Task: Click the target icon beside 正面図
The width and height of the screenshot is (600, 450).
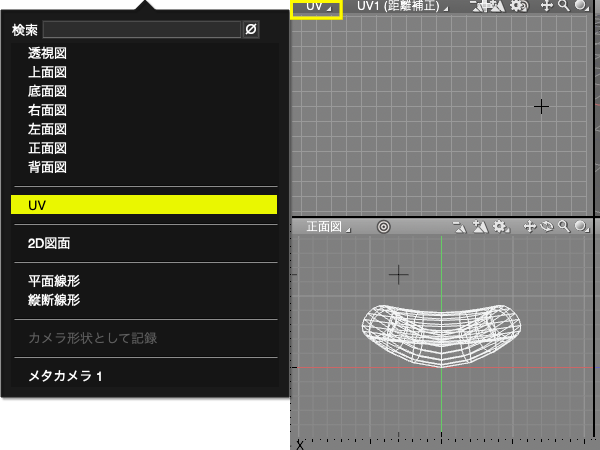Action: tap(383, 227)
